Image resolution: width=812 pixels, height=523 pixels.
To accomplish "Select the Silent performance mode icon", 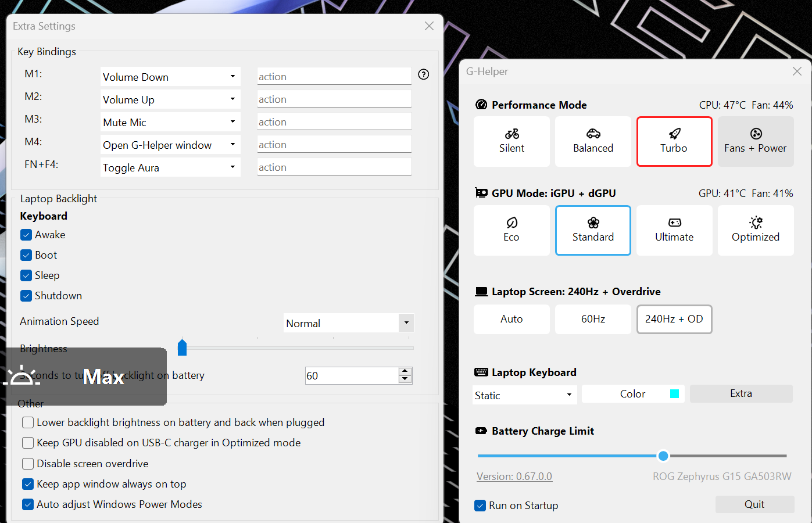I will (511, 141).
